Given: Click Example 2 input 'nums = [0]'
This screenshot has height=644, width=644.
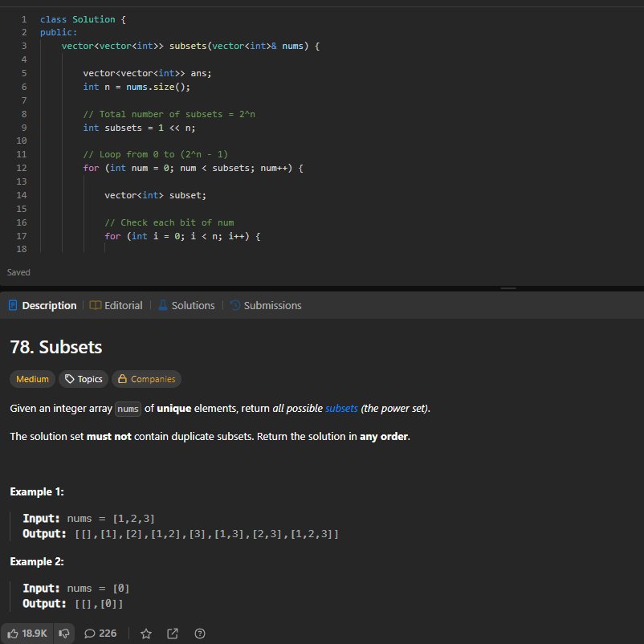Looking at the screenshot, I should pyautogui.click(x=98, y=589).
